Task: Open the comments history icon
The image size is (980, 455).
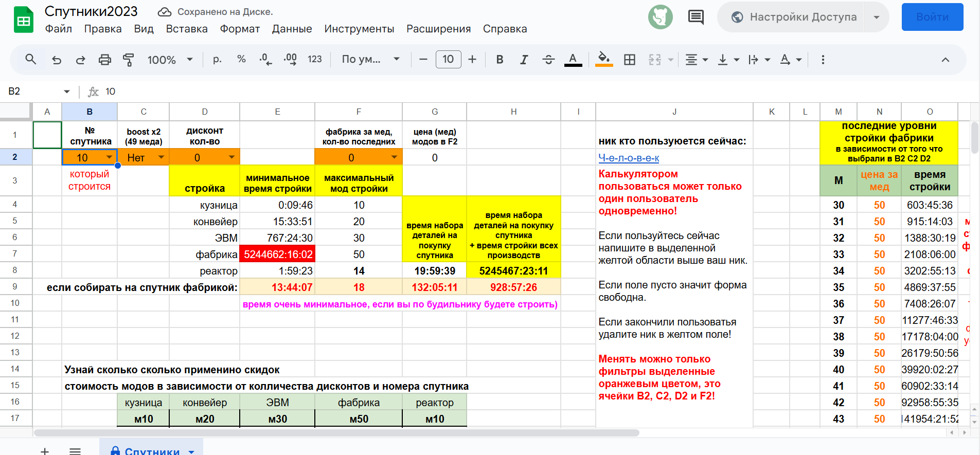Action: pos(696,17)
